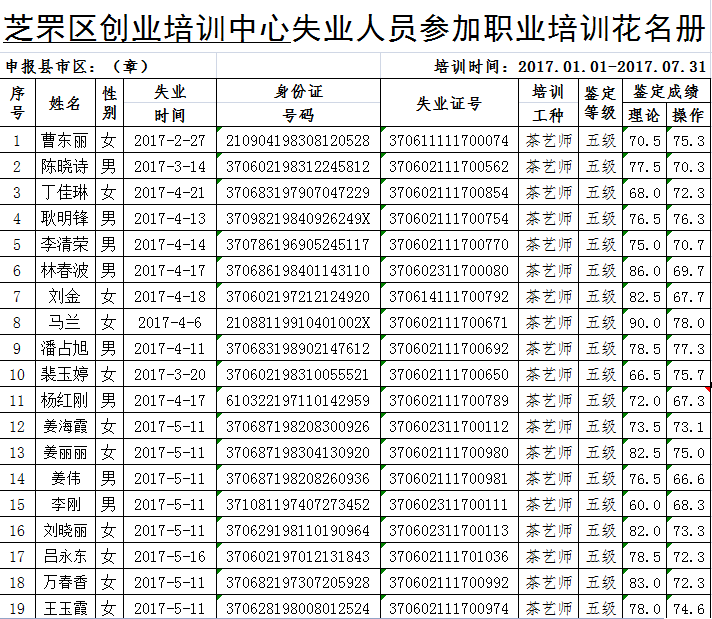Select name cell 姜海霞

(x=65, y=426)
